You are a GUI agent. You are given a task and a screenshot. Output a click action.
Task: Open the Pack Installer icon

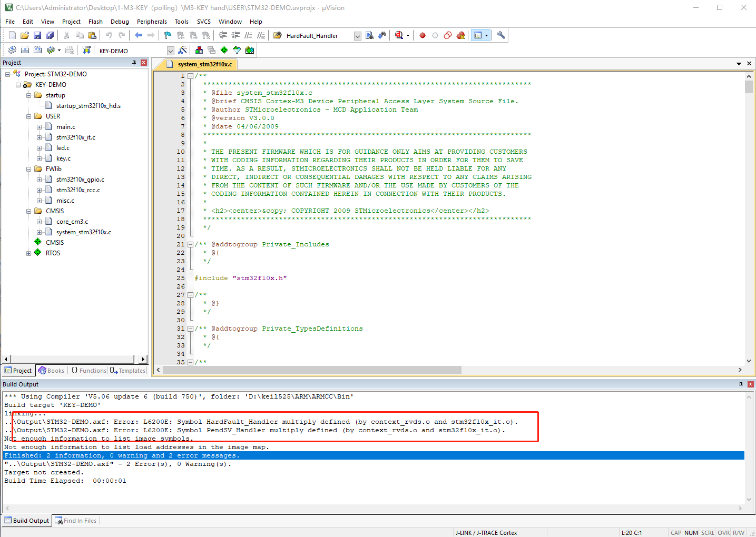(x=250, y=50)
